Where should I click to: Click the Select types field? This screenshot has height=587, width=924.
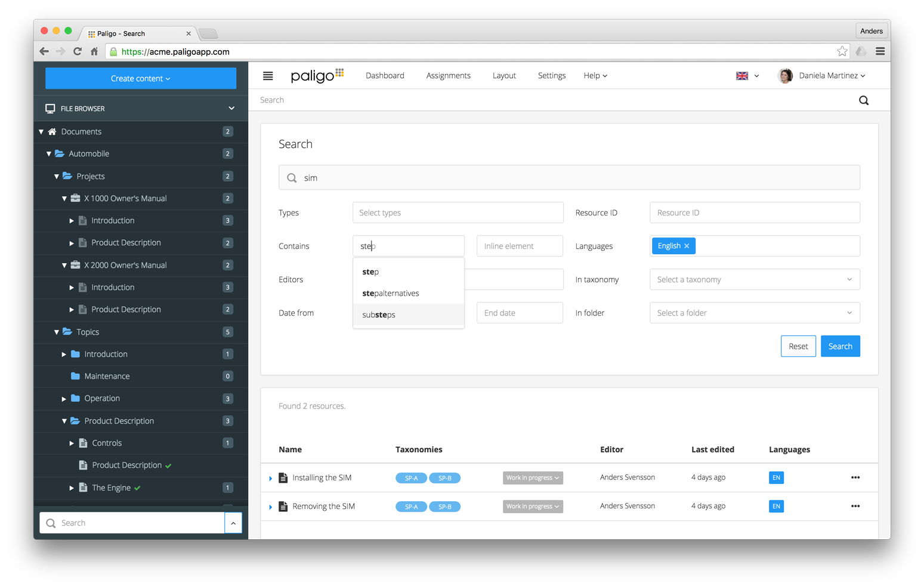point(458,212)
